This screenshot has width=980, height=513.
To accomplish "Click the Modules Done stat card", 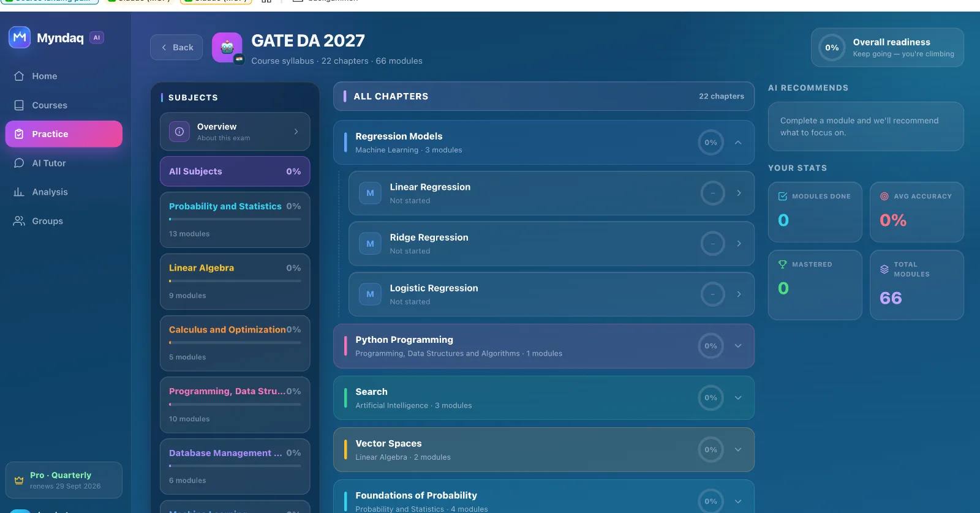I will [815, 212].
